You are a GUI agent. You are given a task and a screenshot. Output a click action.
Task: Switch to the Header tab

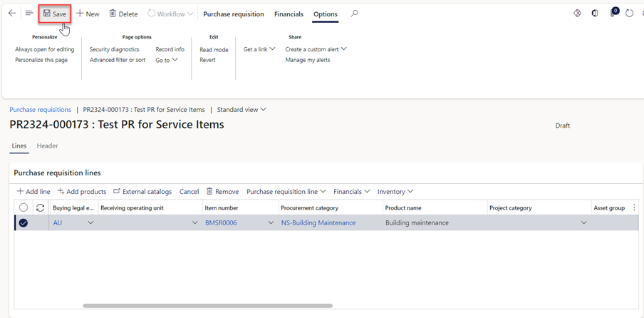[48, 146]
